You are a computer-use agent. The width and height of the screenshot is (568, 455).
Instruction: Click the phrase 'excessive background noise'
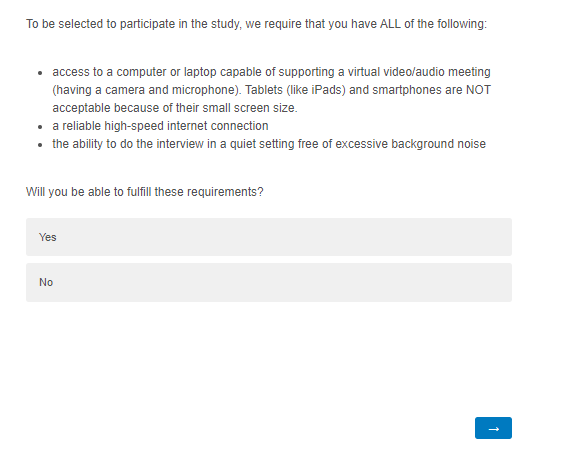pyautogui.click(x=410, y=144)
